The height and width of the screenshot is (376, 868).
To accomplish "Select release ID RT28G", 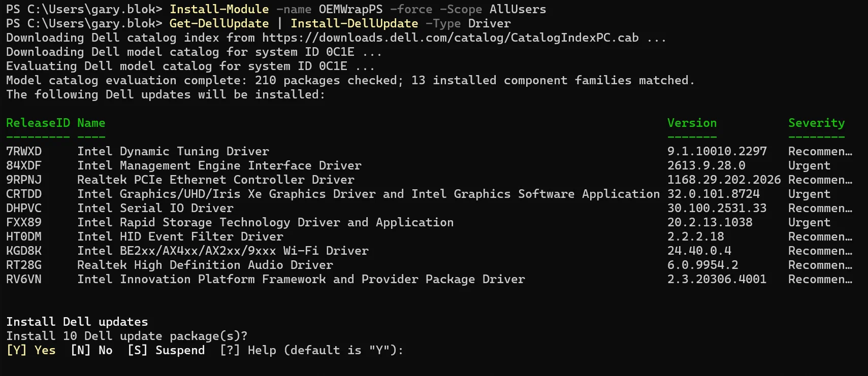I will click(24, 265).
